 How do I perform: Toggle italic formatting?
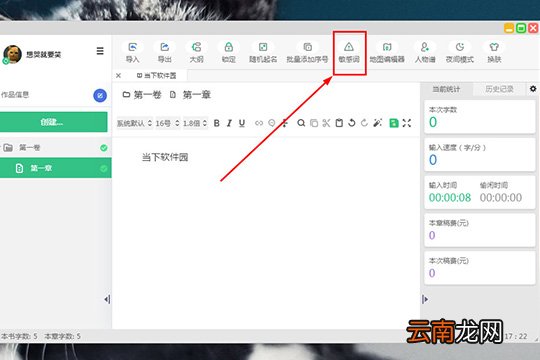[x=229, y=123]
